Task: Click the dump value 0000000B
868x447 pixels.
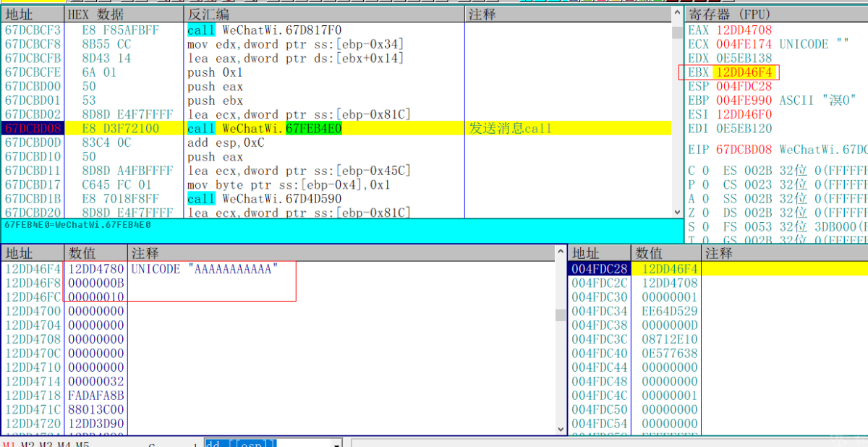Action: 96,284
